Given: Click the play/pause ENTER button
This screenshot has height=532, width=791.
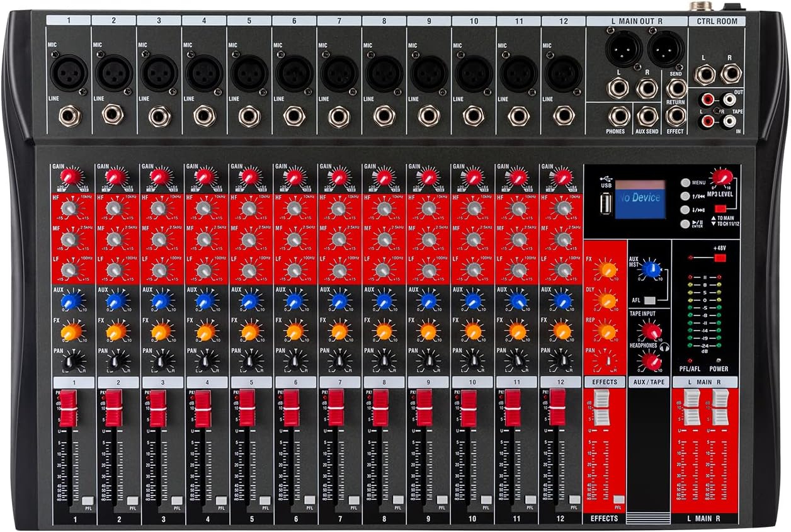Looking at the screenshot, I should (x=685, y=224).
